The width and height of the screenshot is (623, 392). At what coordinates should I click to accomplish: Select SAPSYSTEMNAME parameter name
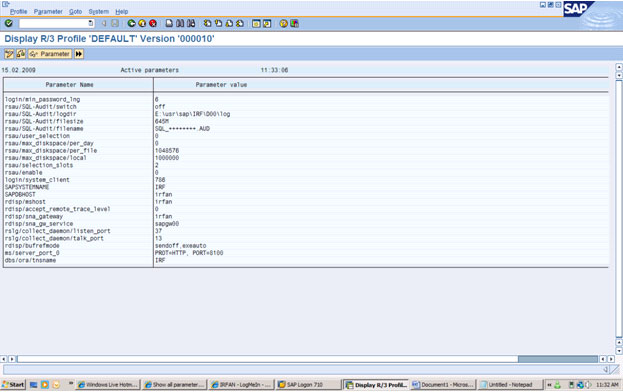27,187
